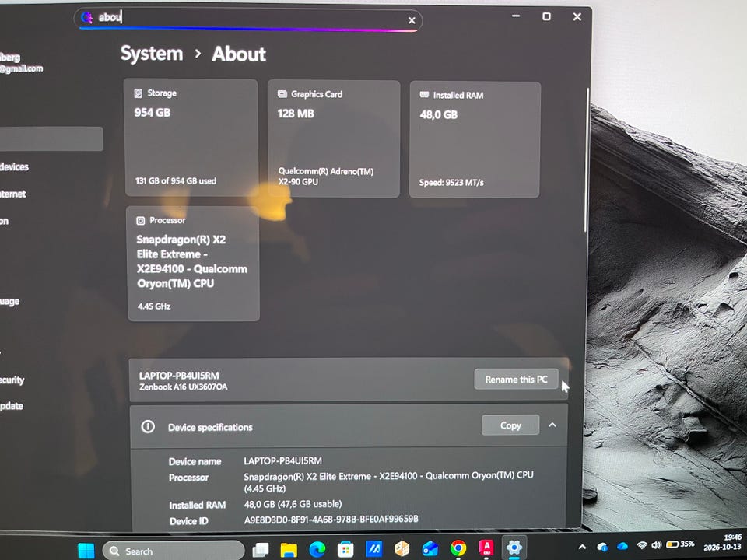Viewport: 747px width, 560px height.
Task: Click the Settings page vertical scrollbar
Action: [x=587, y=160]
